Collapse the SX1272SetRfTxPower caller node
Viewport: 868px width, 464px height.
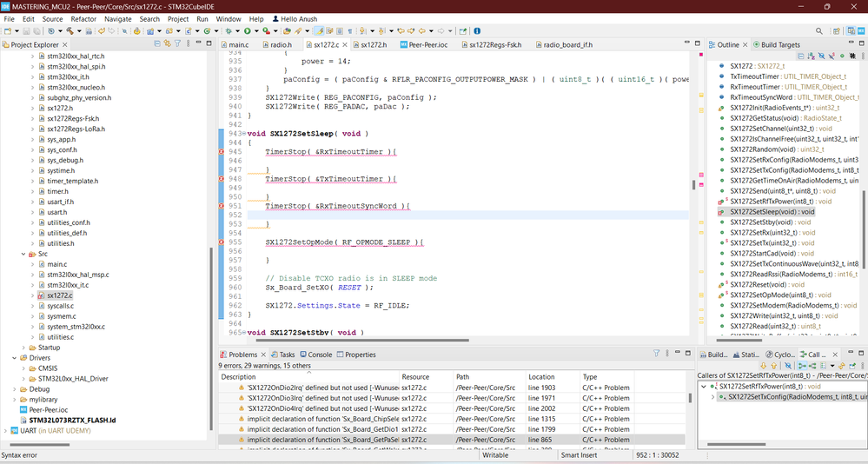[x=704, y=387]
